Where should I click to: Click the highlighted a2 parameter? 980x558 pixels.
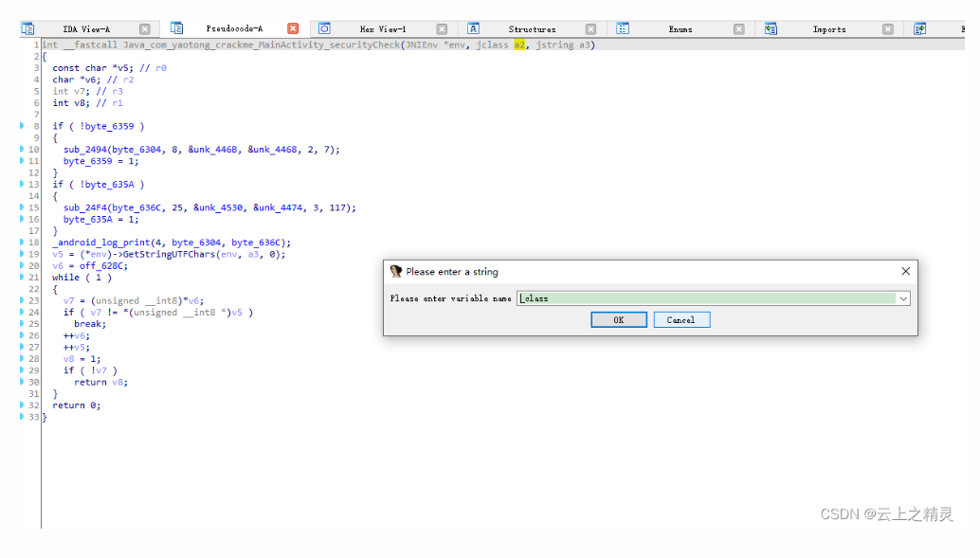point(519,45)
